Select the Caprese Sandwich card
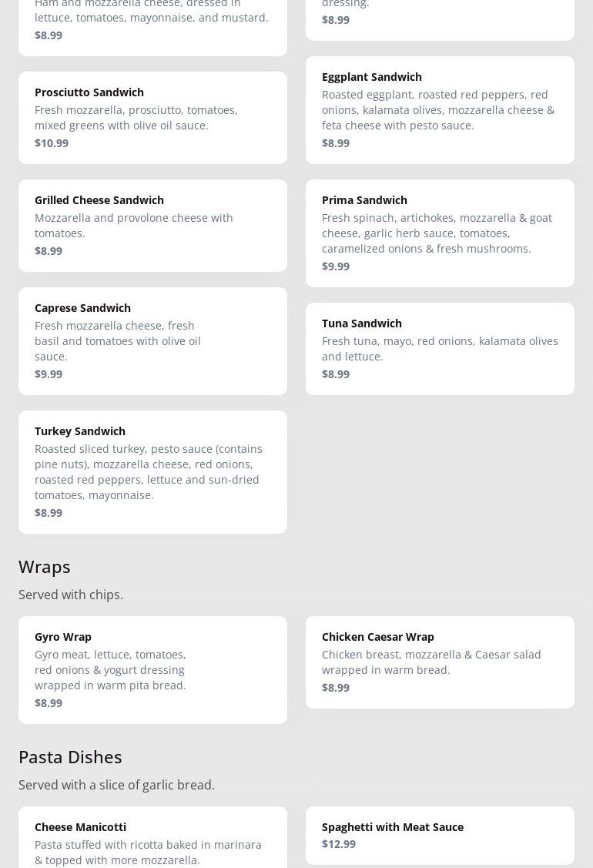Screen dimensions: 593x868 coord(152,340)
